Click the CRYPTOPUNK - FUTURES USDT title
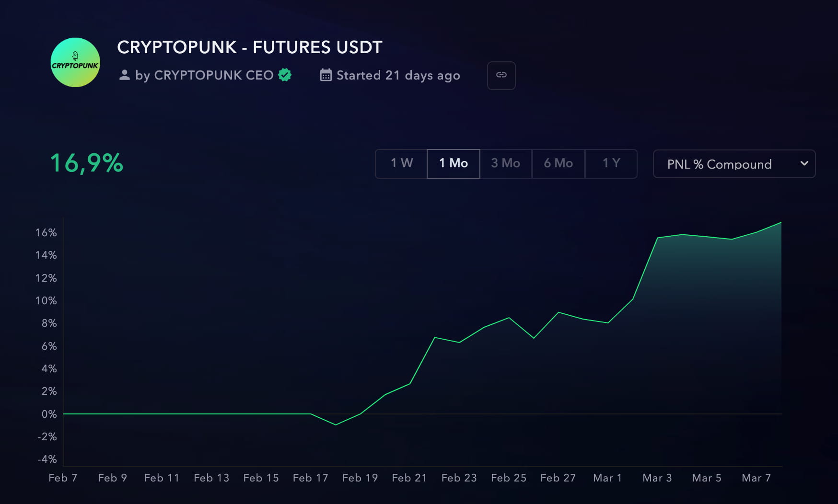 (249, 47)
